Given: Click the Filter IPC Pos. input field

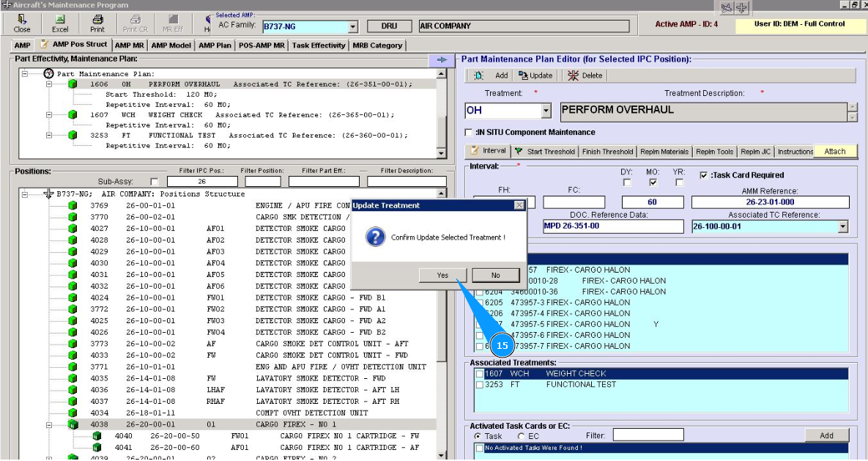Looking at the screenshot, I should pos(201,181).
